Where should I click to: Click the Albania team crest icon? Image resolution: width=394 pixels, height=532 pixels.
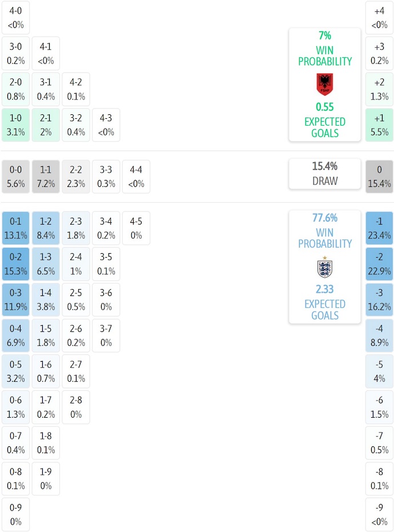(325, 85)
